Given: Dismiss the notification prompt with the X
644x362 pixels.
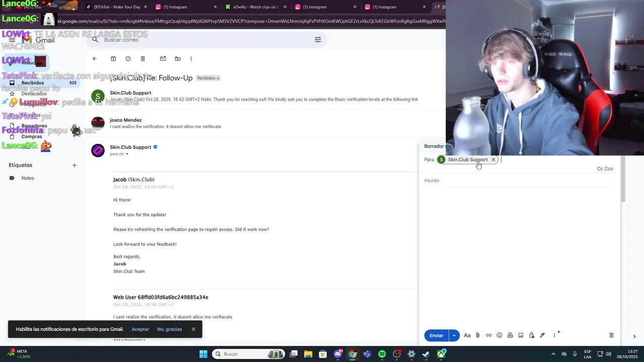Looking at the screenshot, I should (x=193, y=329).
